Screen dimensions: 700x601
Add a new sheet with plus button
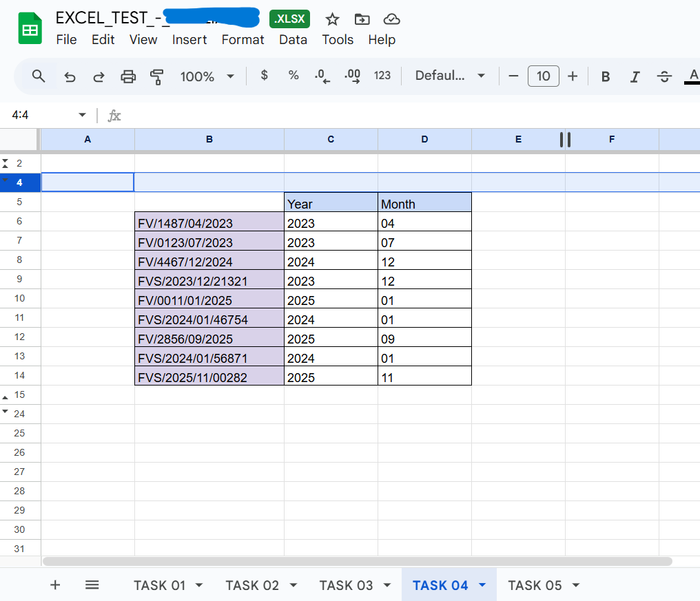click(55, 585)
